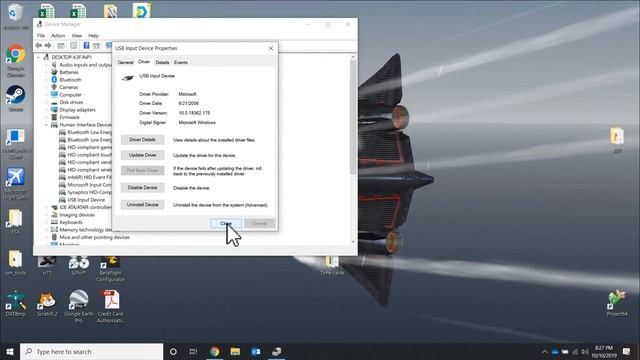This screenshot has width=640, height=360.
Task: Open the View menu in Device Manager
Action: (77, 36)
